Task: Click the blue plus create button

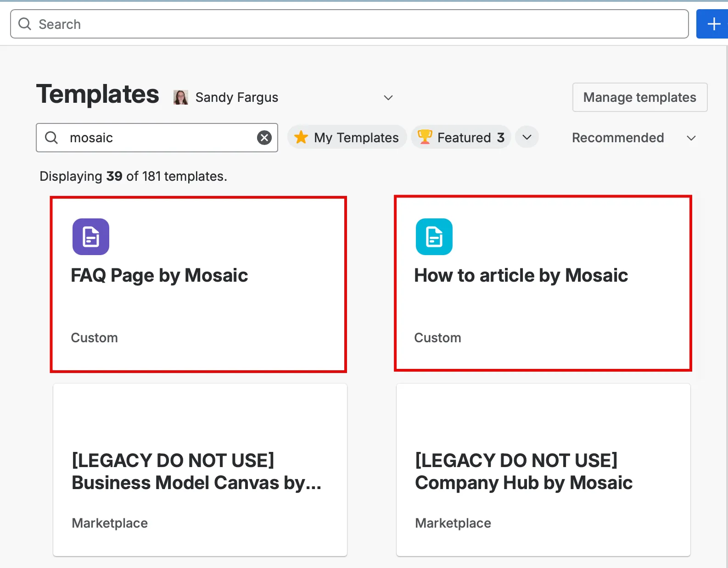Action: coord(713,24)
